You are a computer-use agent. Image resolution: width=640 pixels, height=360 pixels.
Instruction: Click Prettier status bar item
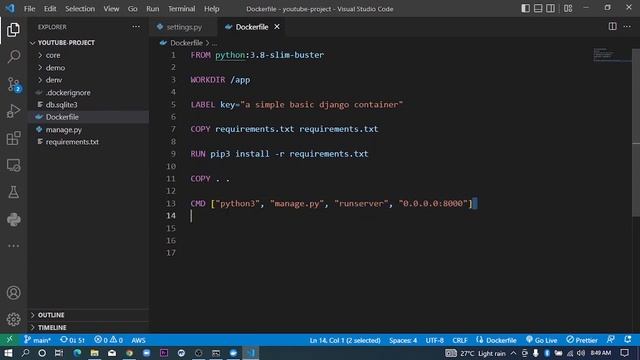click(x=582, y=340)
